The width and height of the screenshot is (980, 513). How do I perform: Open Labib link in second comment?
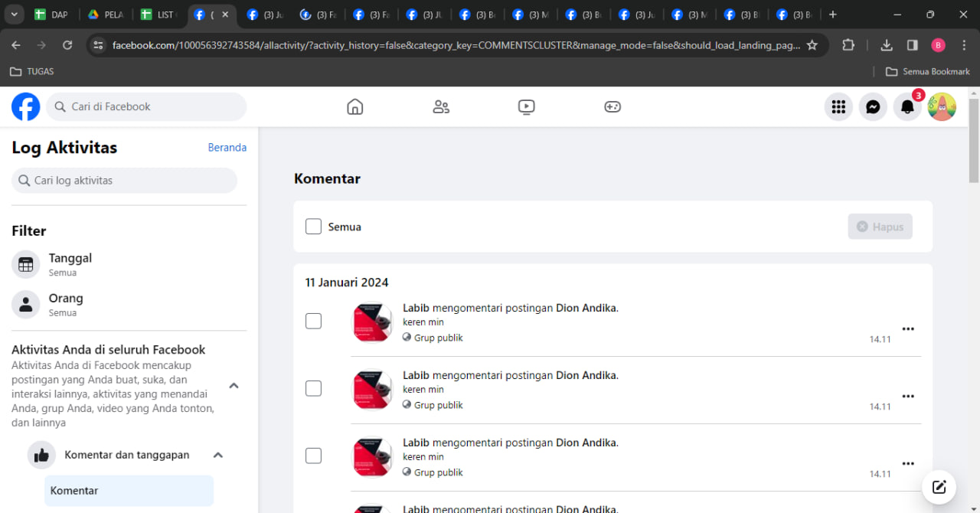[x=416, y=375]
